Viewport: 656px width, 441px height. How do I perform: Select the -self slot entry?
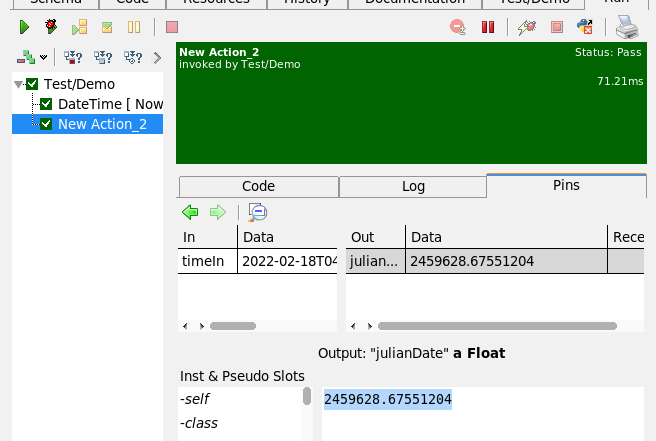(195, 399)
